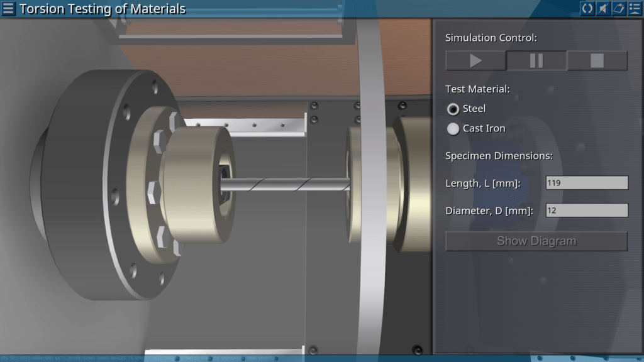The height and width of the screenshot is (362, 644).
Task: Click the Diameter D input field
Action: (586, 211)
